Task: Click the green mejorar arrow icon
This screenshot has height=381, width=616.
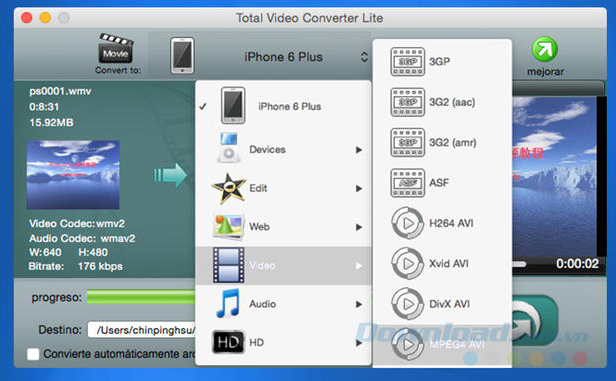Action: tap(544, 49)
